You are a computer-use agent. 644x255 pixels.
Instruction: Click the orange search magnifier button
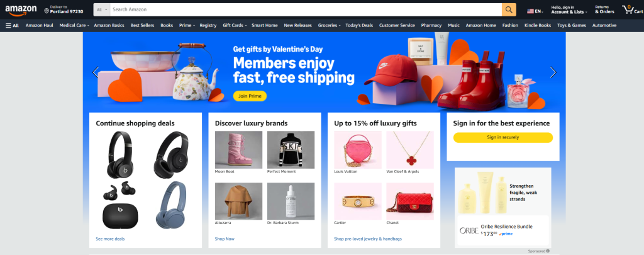click(x=509, y=9)
